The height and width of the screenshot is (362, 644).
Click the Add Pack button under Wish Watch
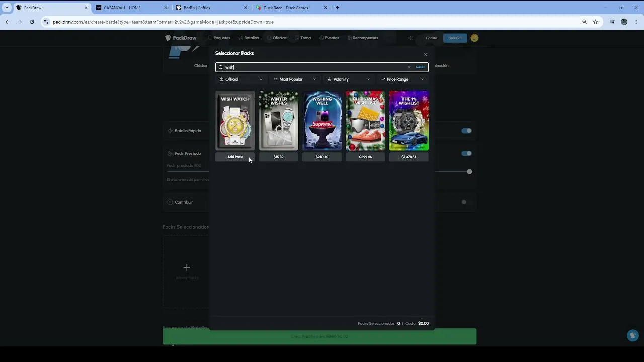(235, 157)
